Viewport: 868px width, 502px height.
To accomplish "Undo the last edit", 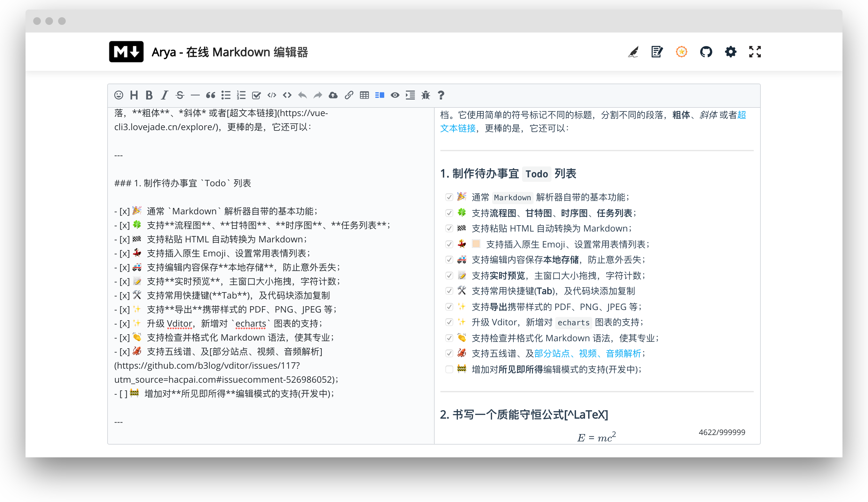I will 303,95.
